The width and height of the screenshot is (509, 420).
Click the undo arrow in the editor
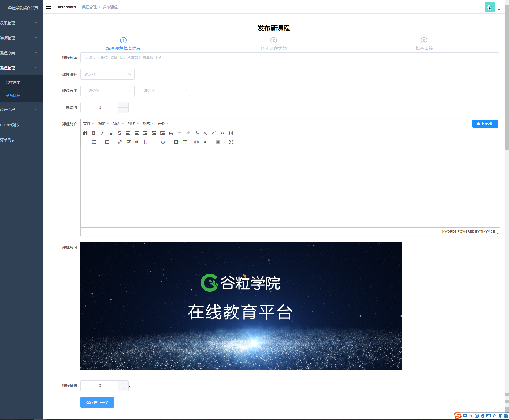(x=180, y=133)
